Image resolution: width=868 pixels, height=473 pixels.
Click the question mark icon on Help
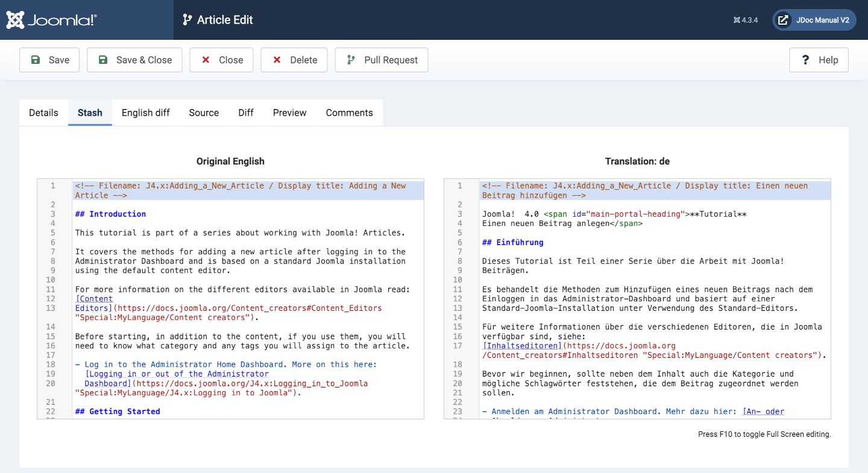coord(805,60)
